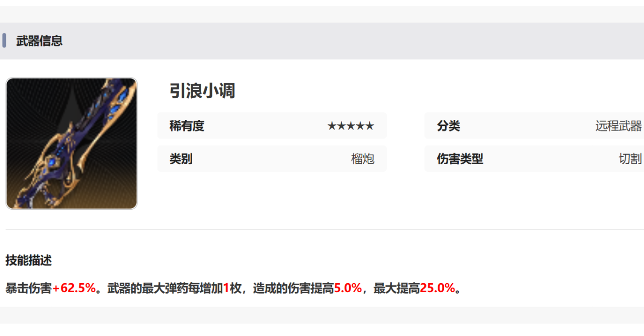Click the 伤害类型 label
The height and width of the screenshot is (336, 644).
tap(460, 159)
